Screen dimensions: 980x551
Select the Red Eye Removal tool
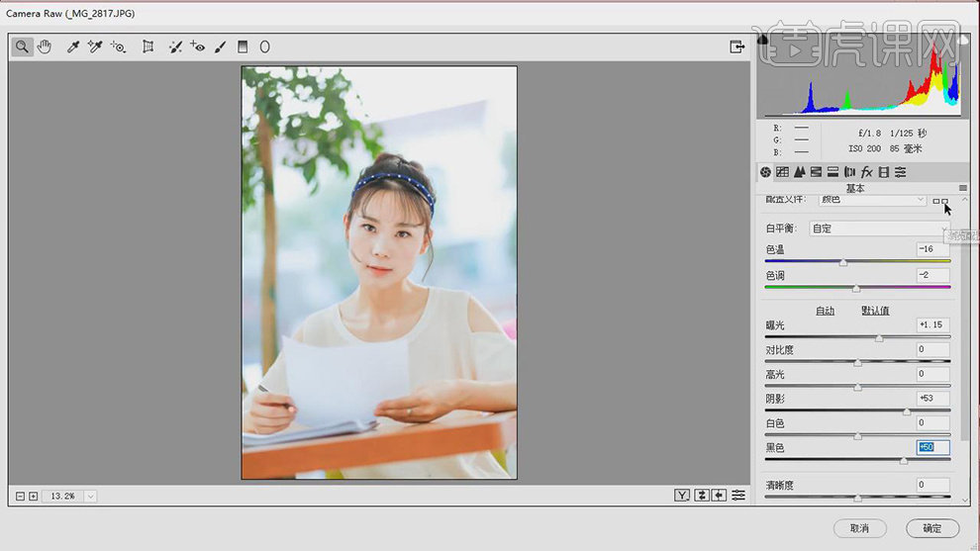pyautogui.click(x=198, y=46)
